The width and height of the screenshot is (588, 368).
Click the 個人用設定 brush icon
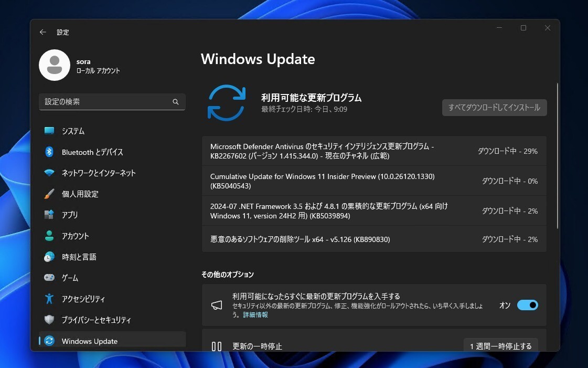pos(50,194)
